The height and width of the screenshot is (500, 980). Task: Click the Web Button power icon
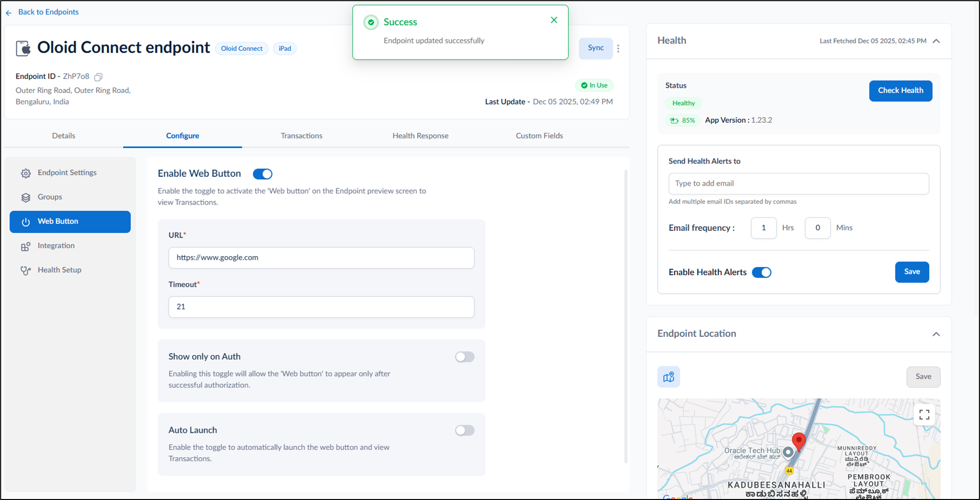point(26,222)
